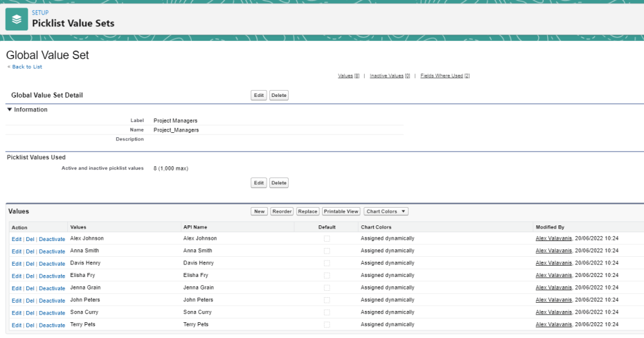This screenshot has width=644, height=338.
Task: Open Fields Where Used [2] link
Action: coord(445,76)
